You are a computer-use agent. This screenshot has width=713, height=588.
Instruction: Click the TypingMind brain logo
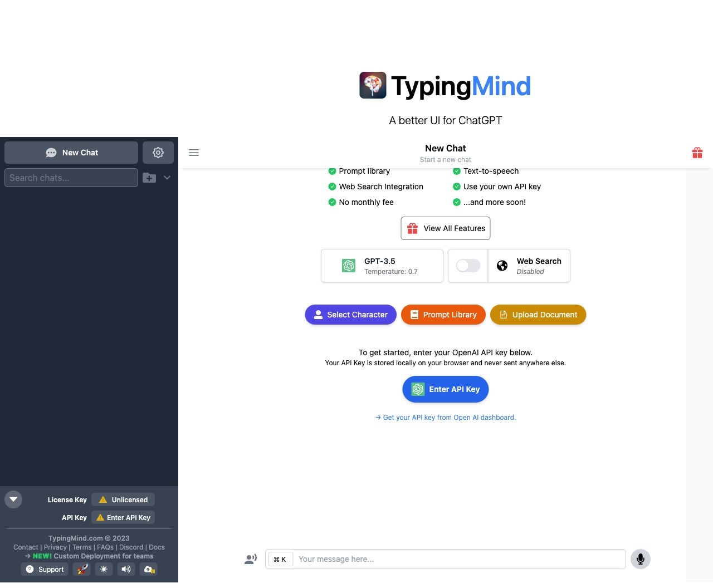pos(373,85)
